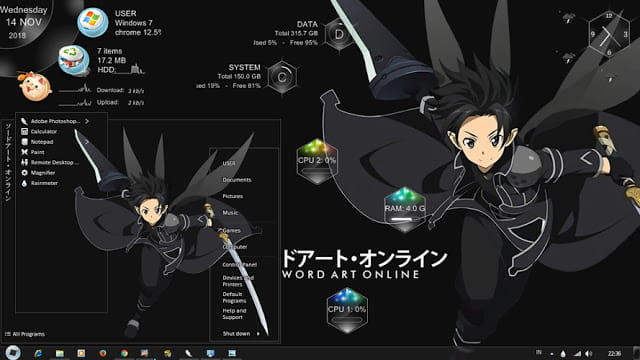Open Music from start menu
640x360 pixels.
(230, 213)
